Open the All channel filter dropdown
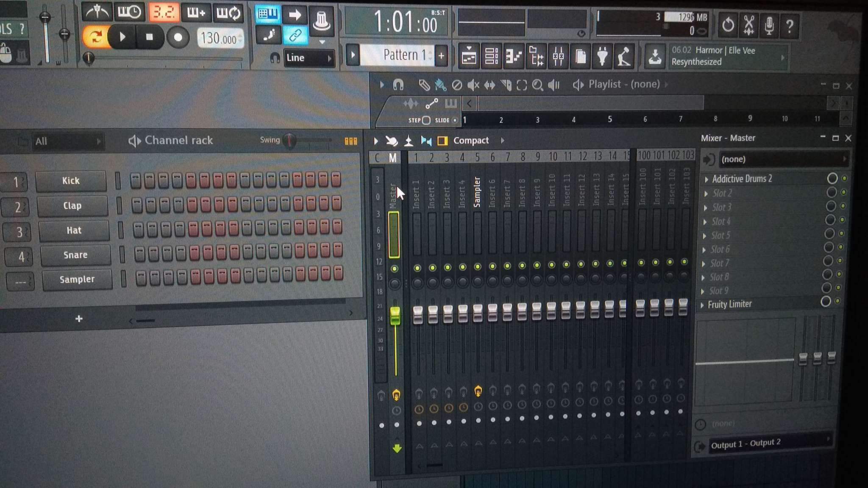 pyautogui.click(x=67, y=141)
